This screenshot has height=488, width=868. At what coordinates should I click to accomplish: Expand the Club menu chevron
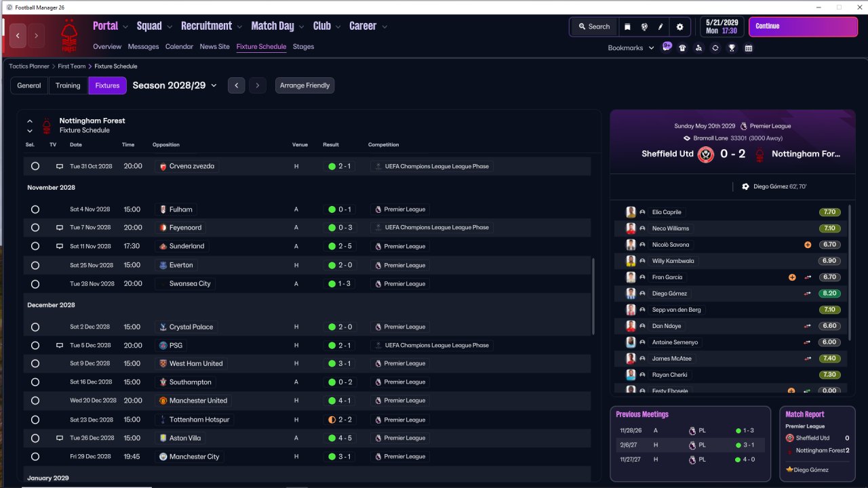click(338, 27)
